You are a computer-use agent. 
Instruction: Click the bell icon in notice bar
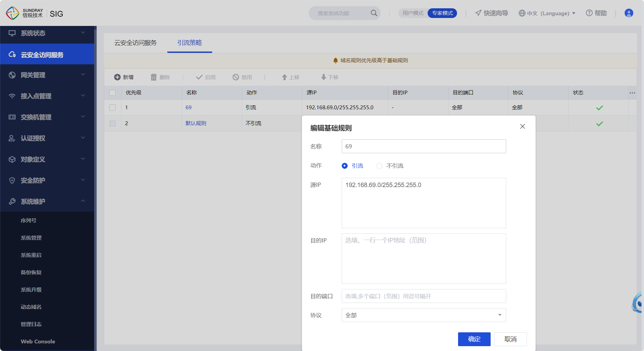[336, 61]
